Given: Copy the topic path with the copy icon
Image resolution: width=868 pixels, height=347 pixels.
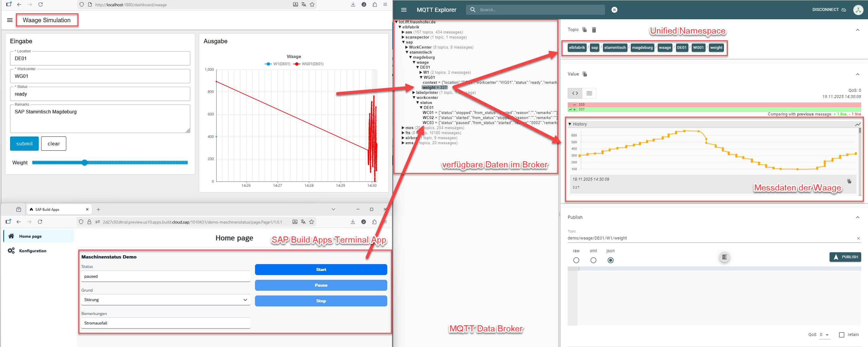Looking at the screenshot, I should pyautogui.click(x=585, y=30).
